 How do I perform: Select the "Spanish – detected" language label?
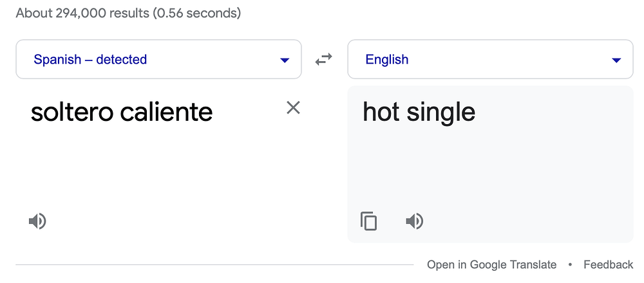click(x=90, y=59)
